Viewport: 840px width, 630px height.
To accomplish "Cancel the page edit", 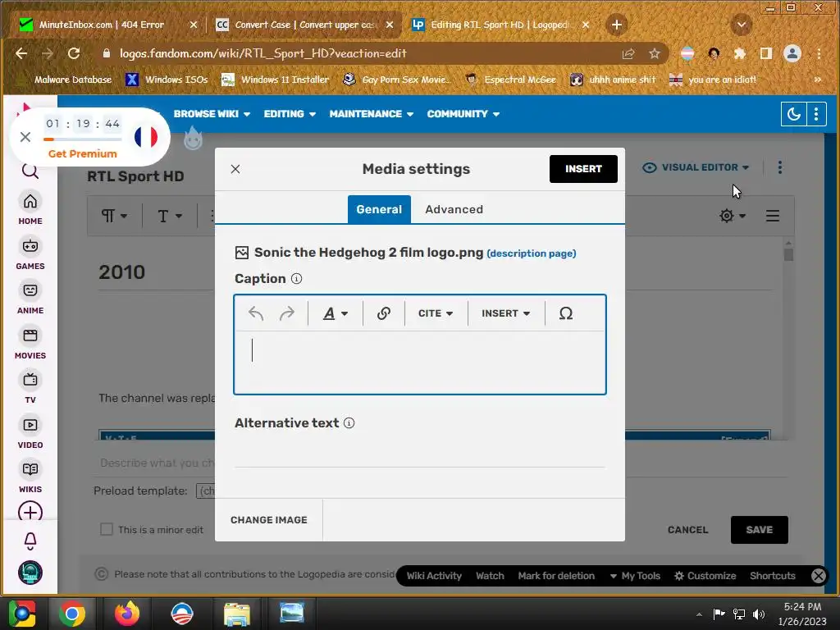I will 688,530.
